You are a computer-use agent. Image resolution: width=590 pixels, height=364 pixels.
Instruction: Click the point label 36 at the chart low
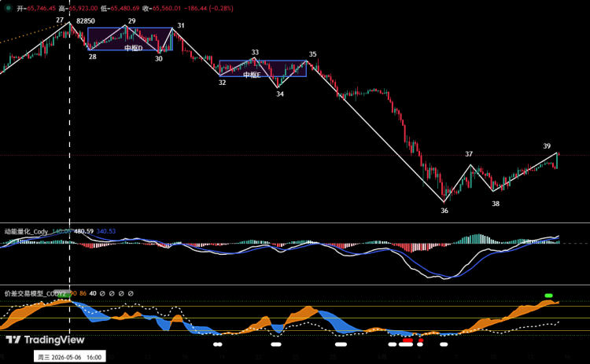tap(444, 211)
